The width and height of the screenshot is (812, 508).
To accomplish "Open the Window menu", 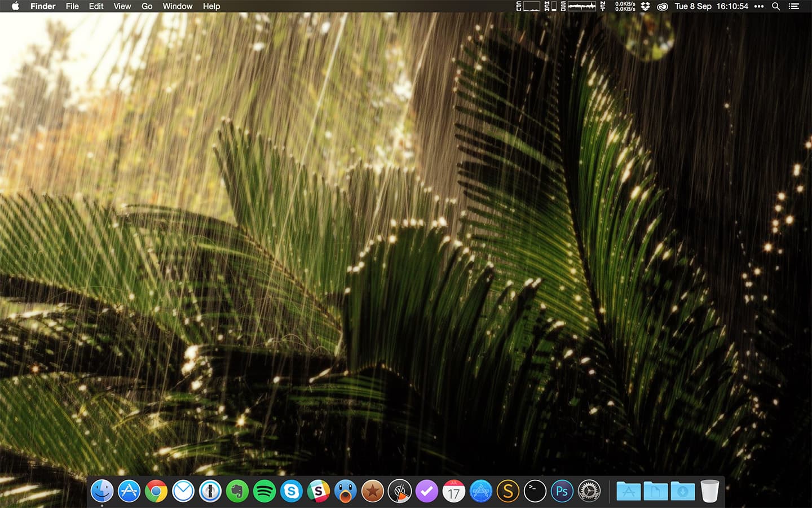I will [x=177, y=6].
